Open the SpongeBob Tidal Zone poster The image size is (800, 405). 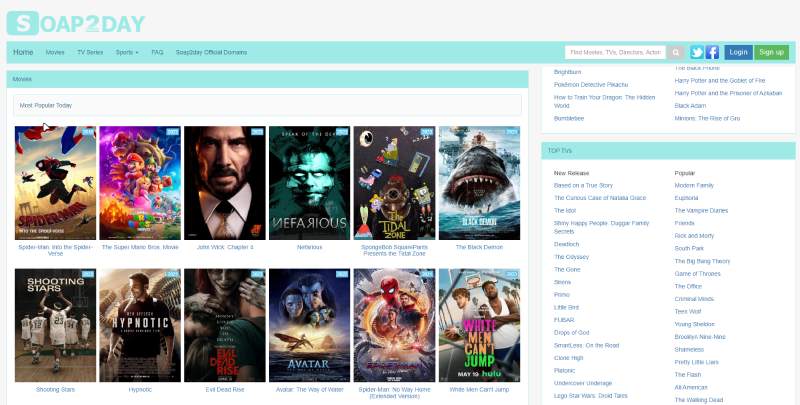click(x=394, y=183)
